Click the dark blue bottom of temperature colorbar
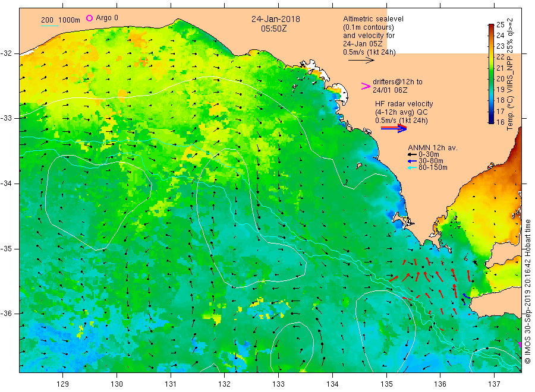This screenshot has width=535, height=392. [x=491, y=121]
